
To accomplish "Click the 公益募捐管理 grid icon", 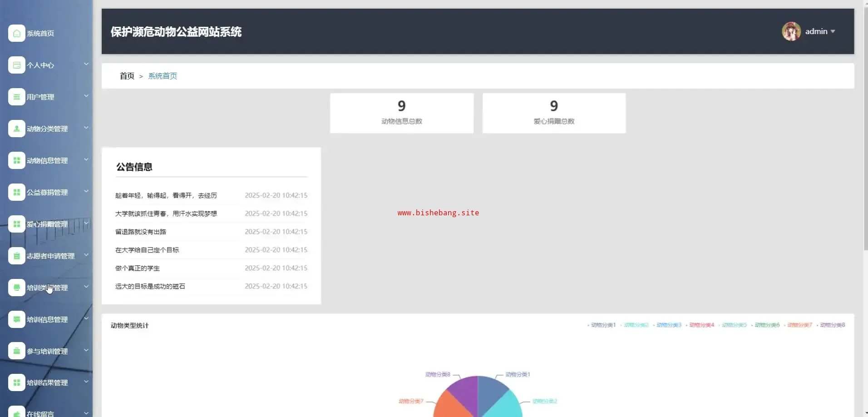I will click(17, 192).
